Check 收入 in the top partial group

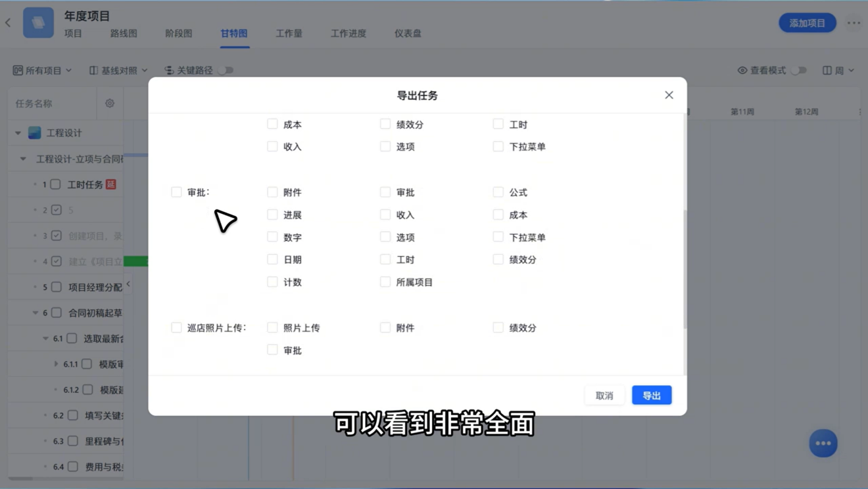[x=272, y=146]
